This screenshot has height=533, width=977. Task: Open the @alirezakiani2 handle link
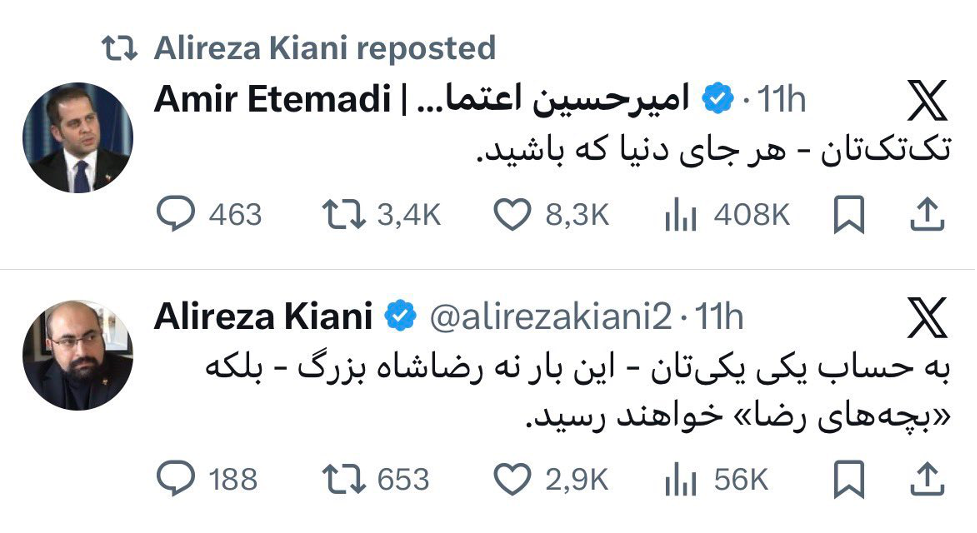550,317
